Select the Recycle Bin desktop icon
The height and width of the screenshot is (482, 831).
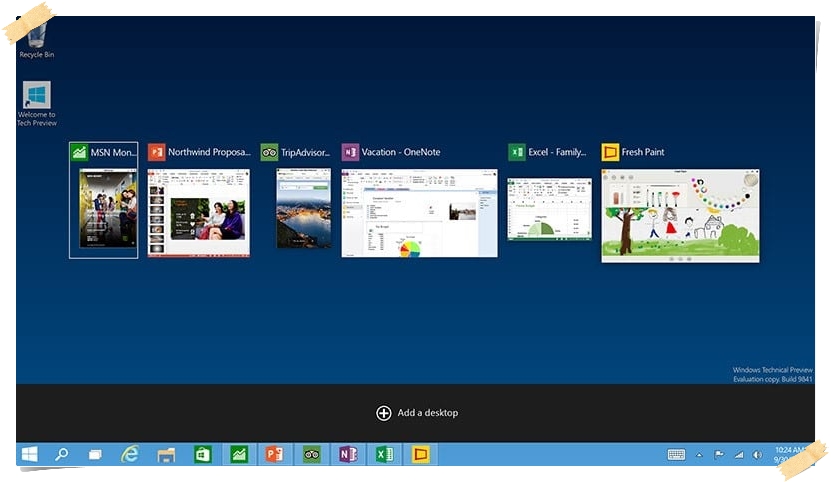(x=37, y=38)
